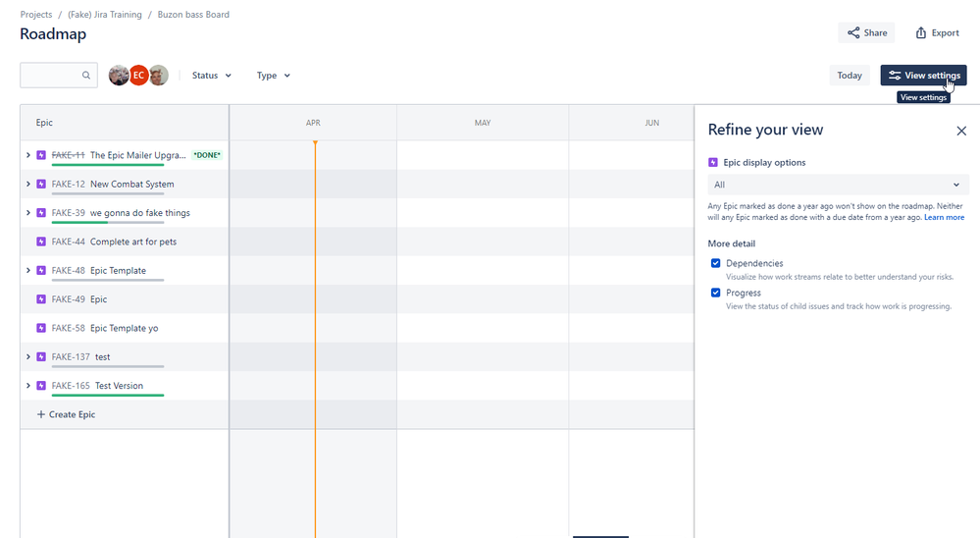
Task: Expand the FAKE-48 Epic Template row
Action: [28, 270]
